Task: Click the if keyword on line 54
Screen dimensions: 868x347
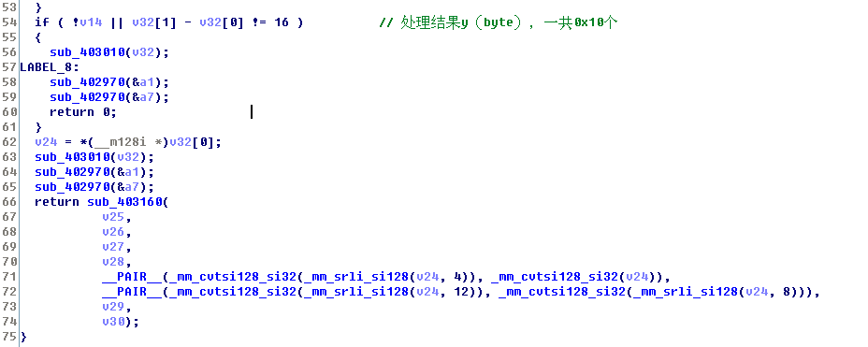Action: coord(42,22)
